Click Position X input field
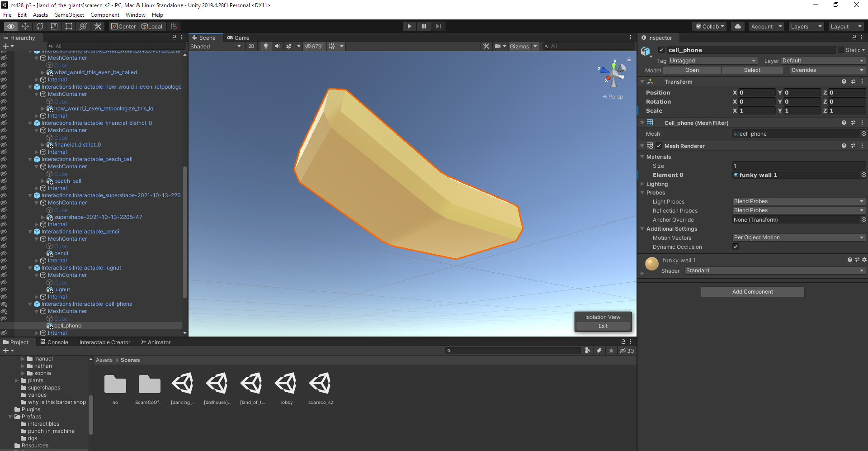Viewport: 868px width, 451px height. 757,92
